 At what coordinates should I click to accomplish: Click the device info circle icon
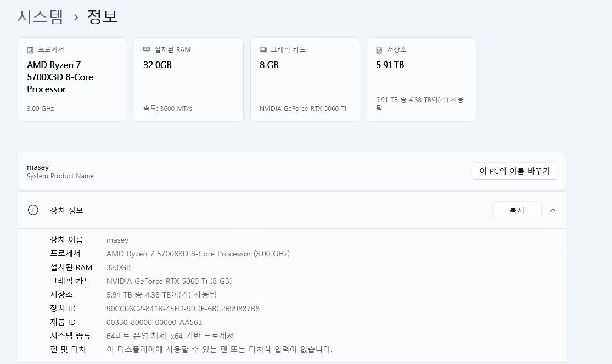click(33, 210)
